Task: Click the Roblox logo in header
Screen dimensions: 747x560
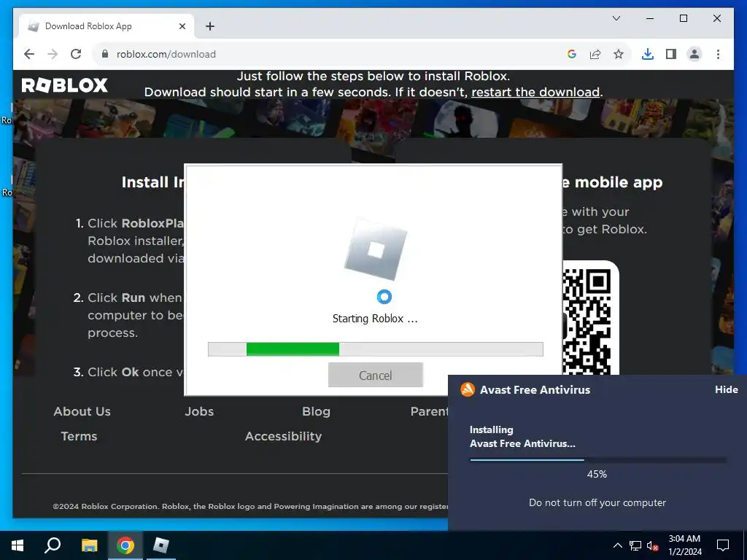Action: pos(65,85)
